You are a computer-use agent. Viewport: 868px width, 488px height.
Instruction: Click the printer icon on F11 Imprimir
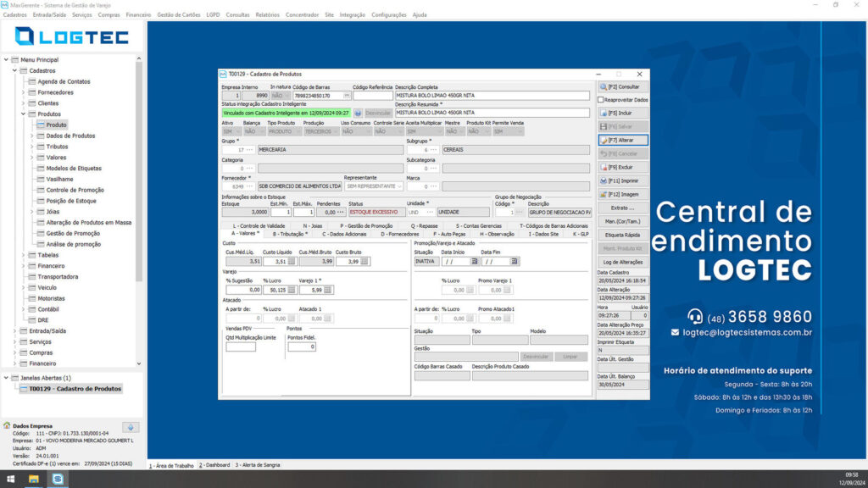604,181
